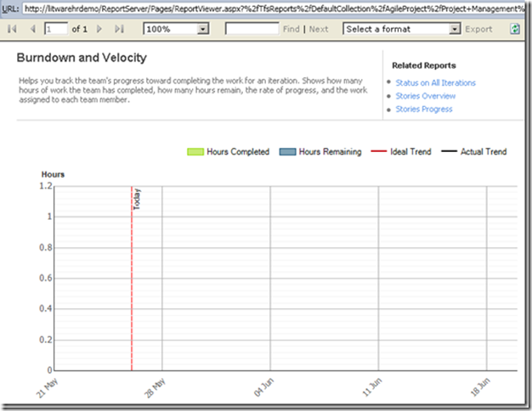Click the Next search result link

(x=319, y=29)
